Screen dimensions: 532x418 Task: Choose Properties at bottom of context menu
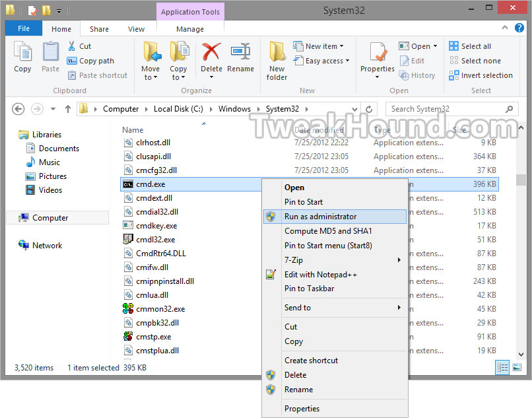click(x=335, y=409)
